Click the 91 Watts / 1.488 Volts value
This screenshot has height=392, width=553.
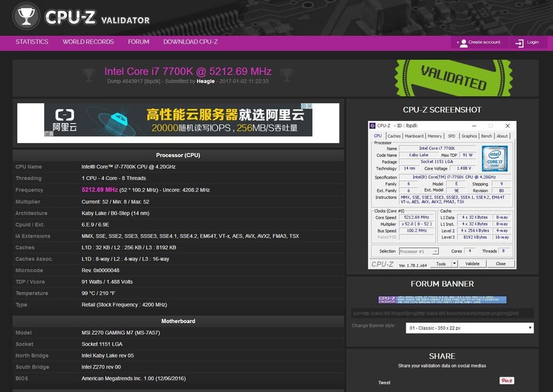107,281
